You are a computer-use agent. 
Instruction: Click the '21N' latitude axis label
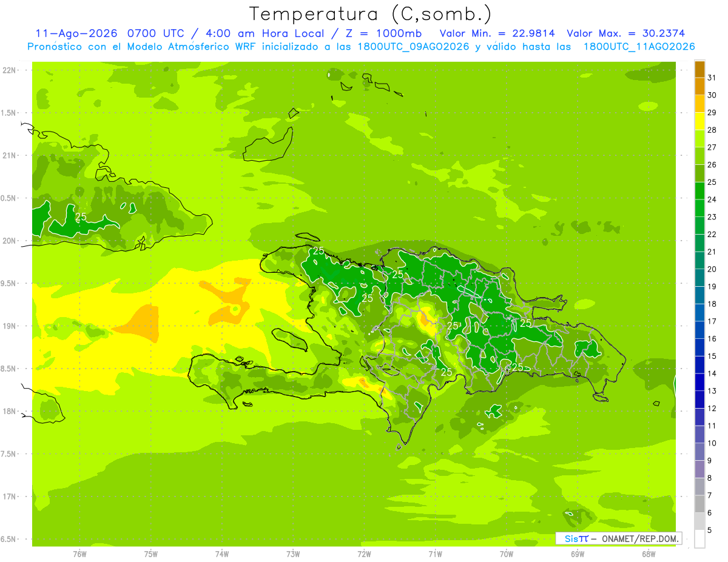click(x=10, y=155)
